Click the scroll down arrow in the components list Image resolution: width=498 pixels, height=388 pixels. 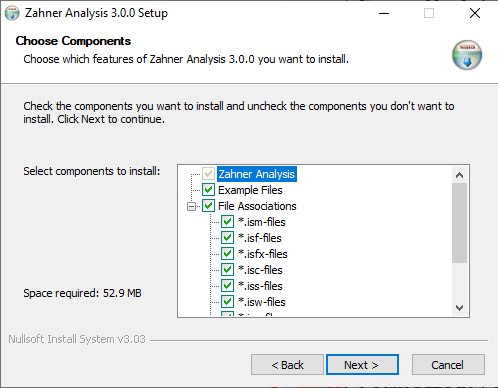pos(459,308)
